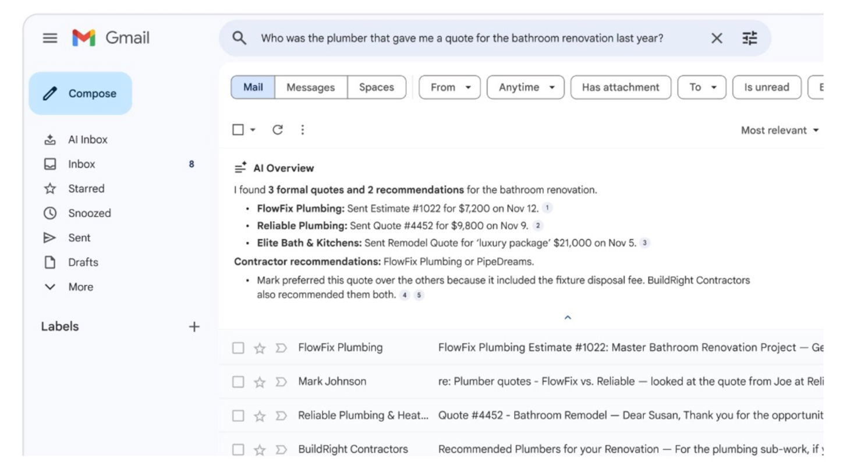Open the Anytime filter dropdown
The width and height of the screenshot is (868, 472).
tap(525, 87)
